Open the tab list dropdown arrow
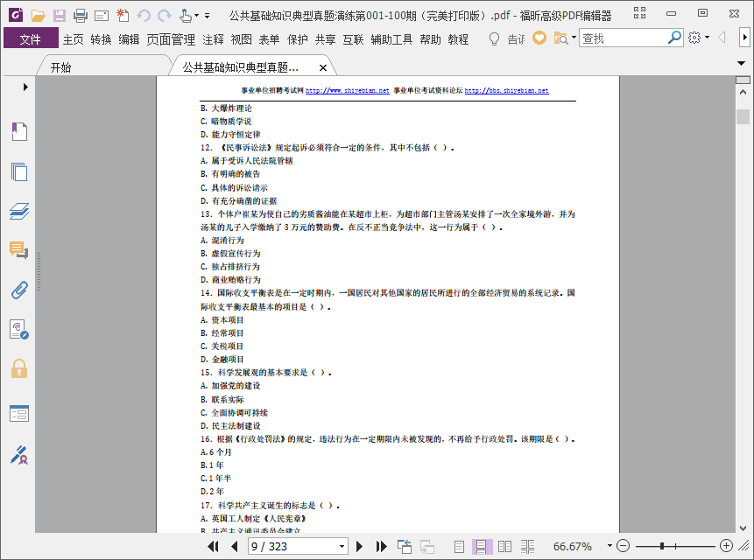 pos(741,63)
